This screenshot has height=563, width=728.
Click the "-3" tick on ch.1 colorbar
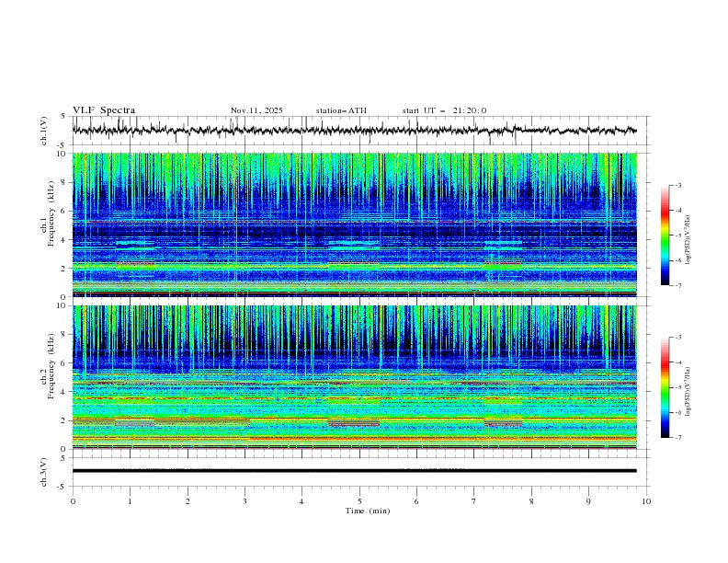click(x=677, y=185)
